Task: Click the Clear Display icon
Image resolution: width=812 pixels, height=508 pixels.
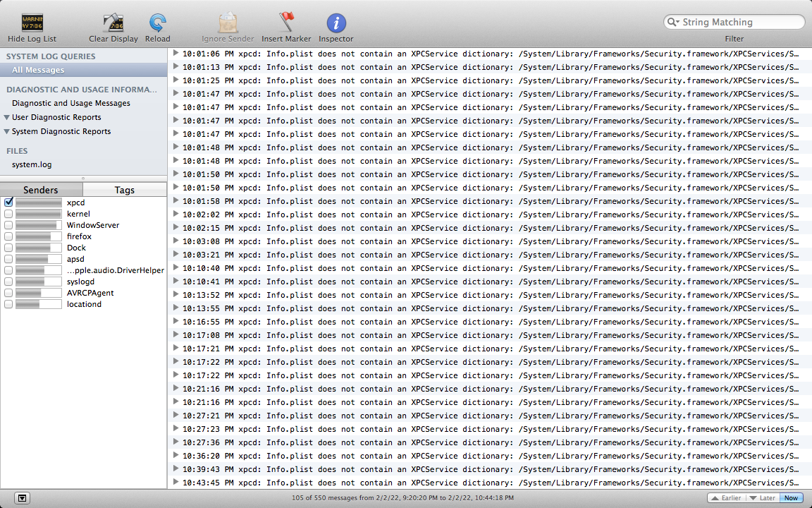Action: point(113,21)
